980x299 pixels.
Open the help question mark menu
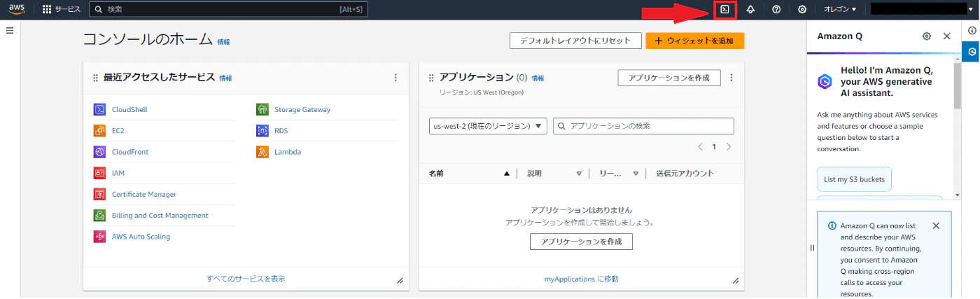coord(776,10)
